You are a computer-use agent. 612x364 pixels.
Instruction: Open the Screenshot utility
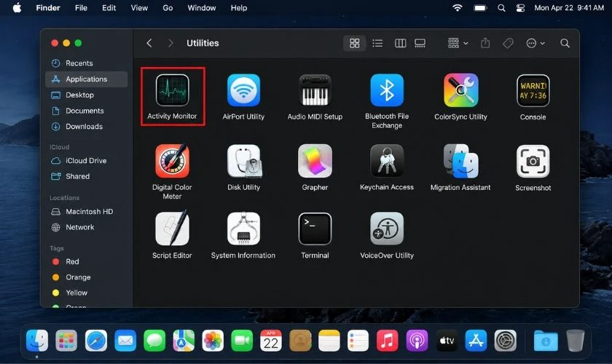coord(533,161)
